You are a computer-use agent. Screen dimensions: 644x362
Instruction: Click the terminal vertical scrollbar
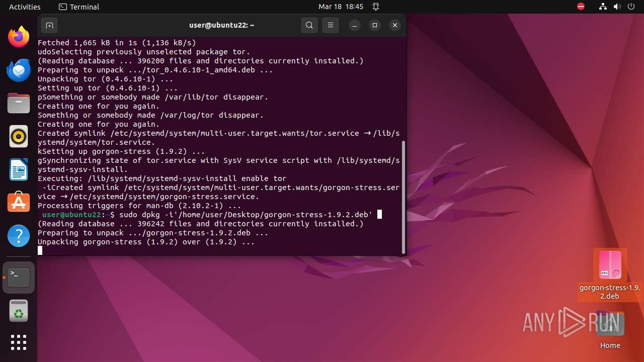pos(404,197)
